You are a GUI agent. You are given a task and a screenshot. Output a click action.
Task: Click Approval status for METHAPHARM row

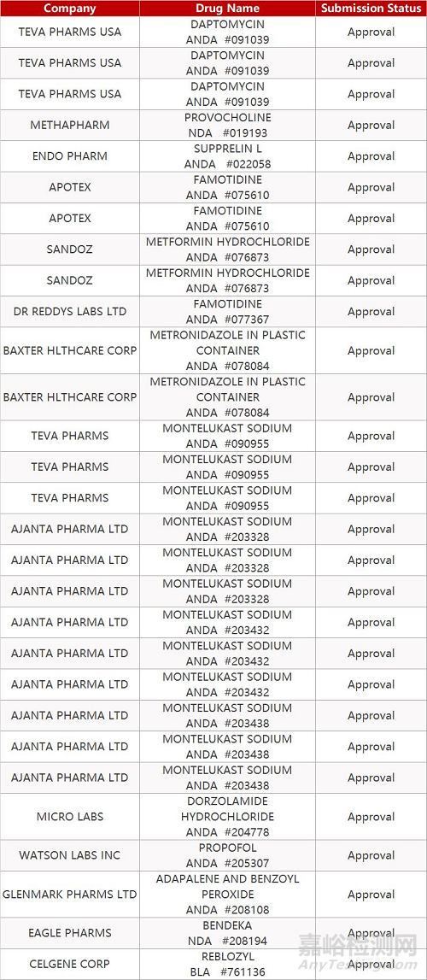371,125
